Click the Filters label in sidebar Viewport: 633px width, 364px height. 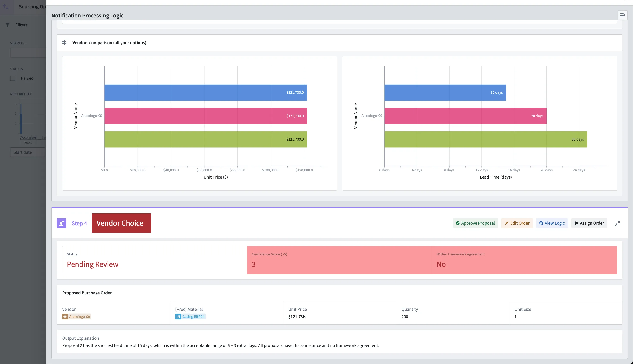pyautogui.click(x=21, y=25)
